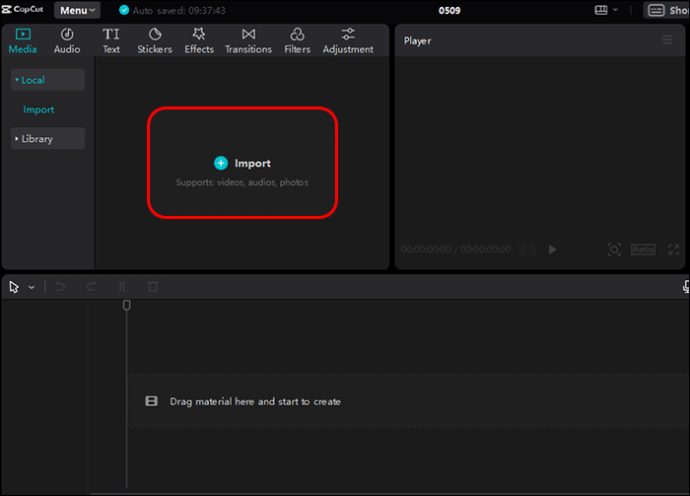Switch to the Text tab
Viewport: 690px width, 496px height.
[x=111, y=40]
